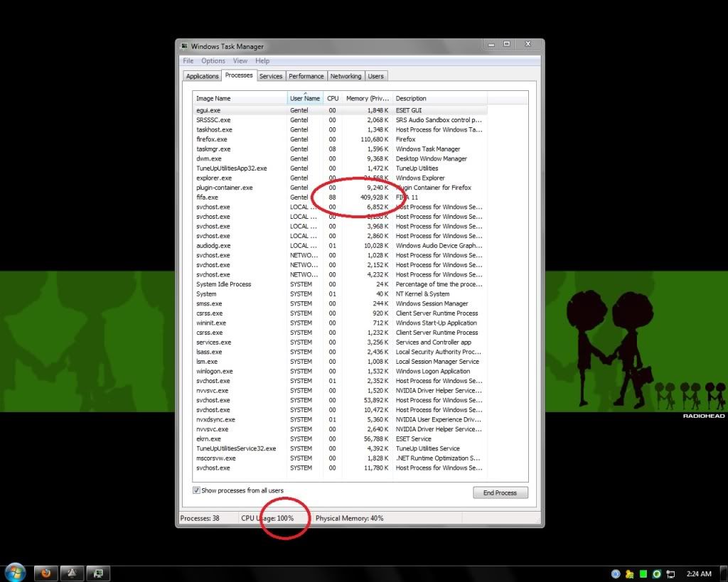
Task: Open the File menu
Action: tap(188, 61)
